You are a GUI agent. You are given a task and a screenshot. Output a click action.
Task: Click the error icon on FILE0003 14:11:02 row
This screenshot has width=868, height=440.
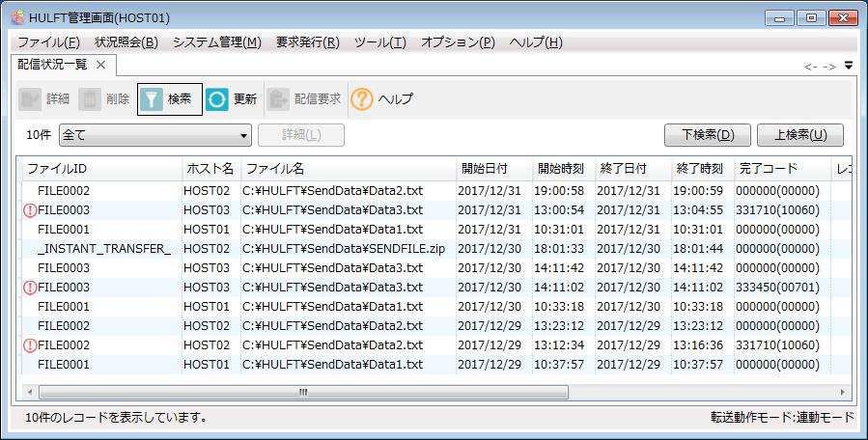[30, 288]
